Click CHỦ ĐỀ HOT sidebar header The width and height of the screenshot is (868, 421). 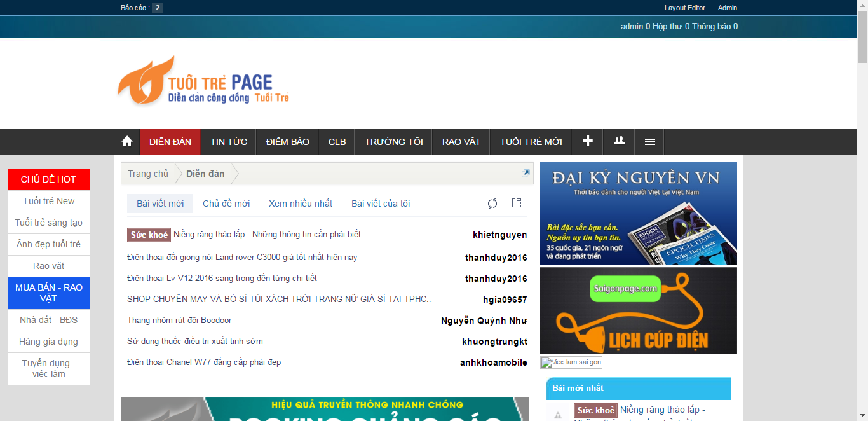(x=48, y=179)
